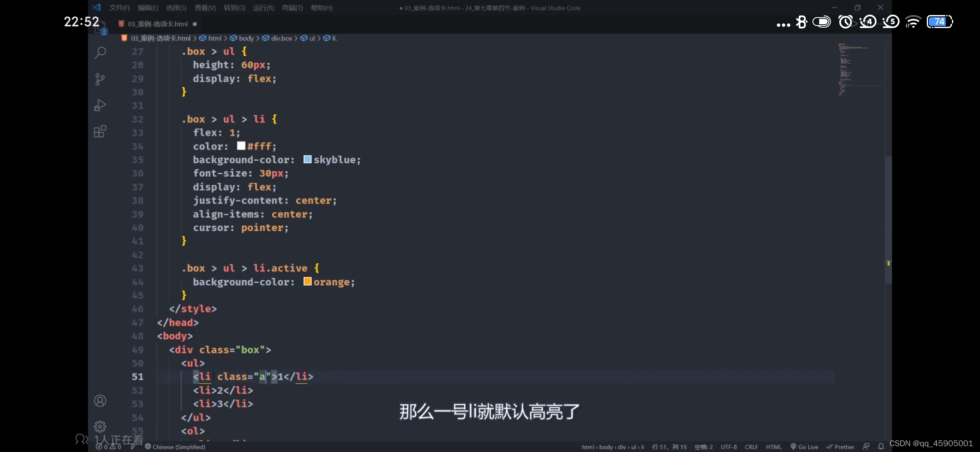Open Search in the activity bar

(100, 52)
